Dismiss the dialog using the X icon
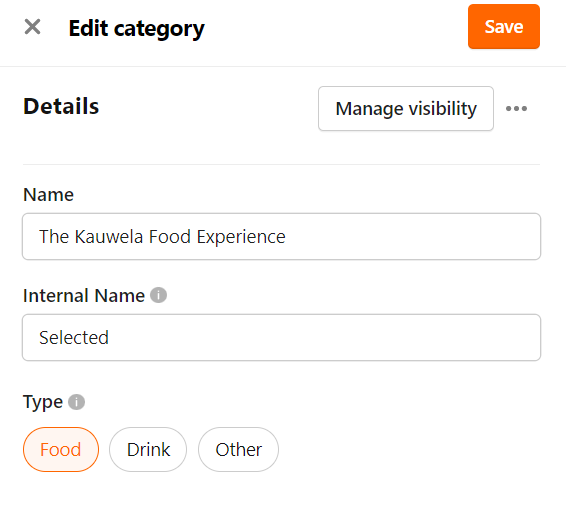The image size is (566, 522). (32, 27)
